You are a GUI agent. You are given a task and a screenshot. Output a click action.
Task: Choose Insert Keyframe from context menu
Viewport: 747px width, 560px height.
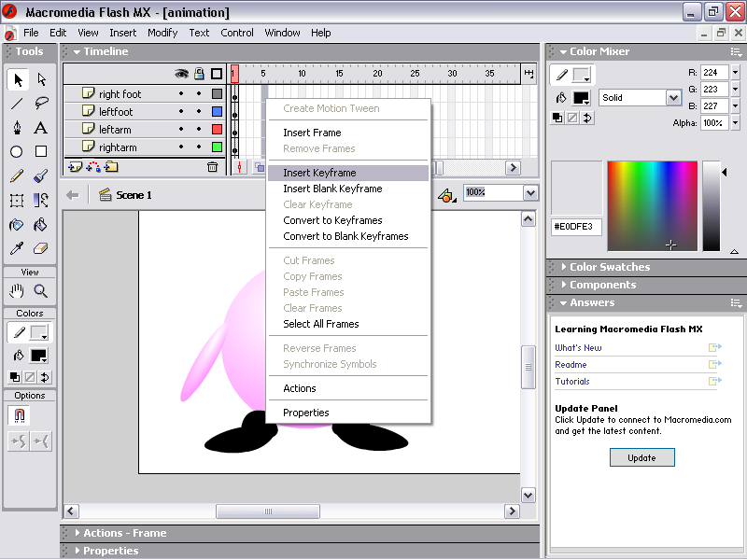click(x=319, y=173)
